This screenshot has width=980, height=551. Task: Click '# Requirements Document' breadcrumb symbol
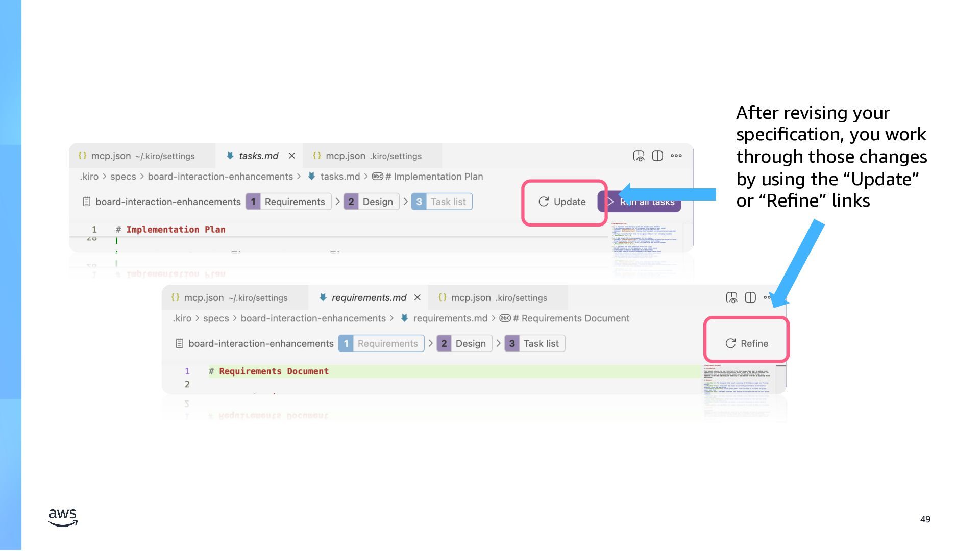pos(571,318)
